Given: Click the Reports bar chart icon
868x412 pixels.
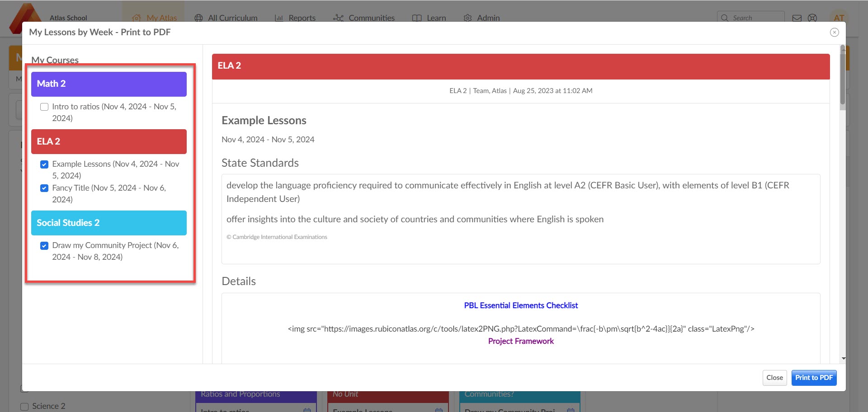Looking at the screenshot, I should coord(279,18).
